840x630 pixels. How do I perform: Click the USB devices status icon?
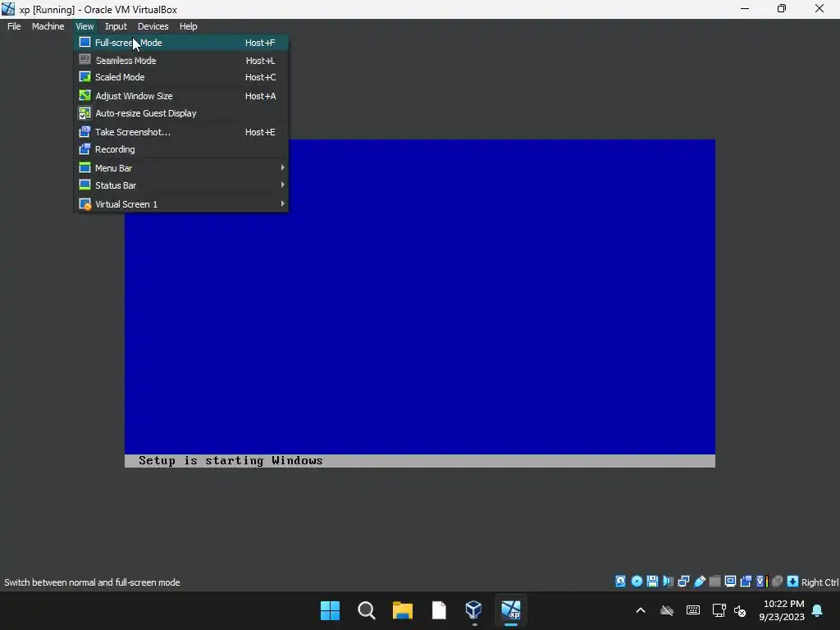point(699,582)
